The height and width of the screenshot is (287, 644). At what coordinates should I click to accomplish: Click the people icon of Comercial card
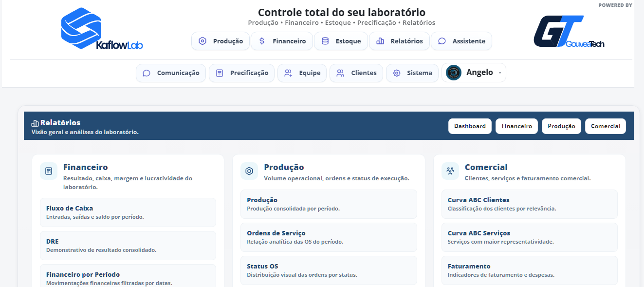(450, 171)
